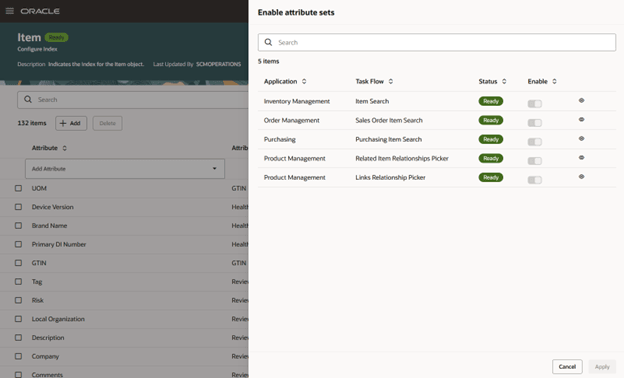Click Inventory Management application cell

click(296, 101)
